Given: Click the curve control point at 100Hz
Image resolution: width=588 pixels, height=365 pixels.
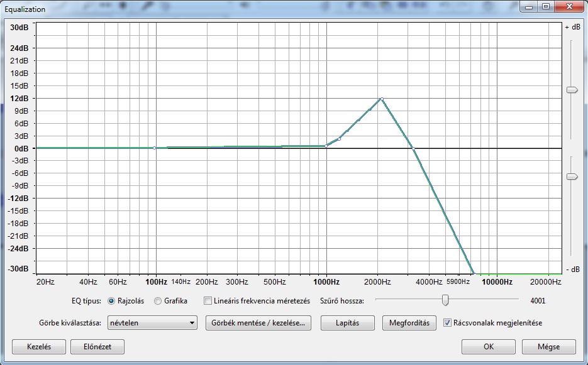Looking at the screenshot, I should (x=155, y=148).
